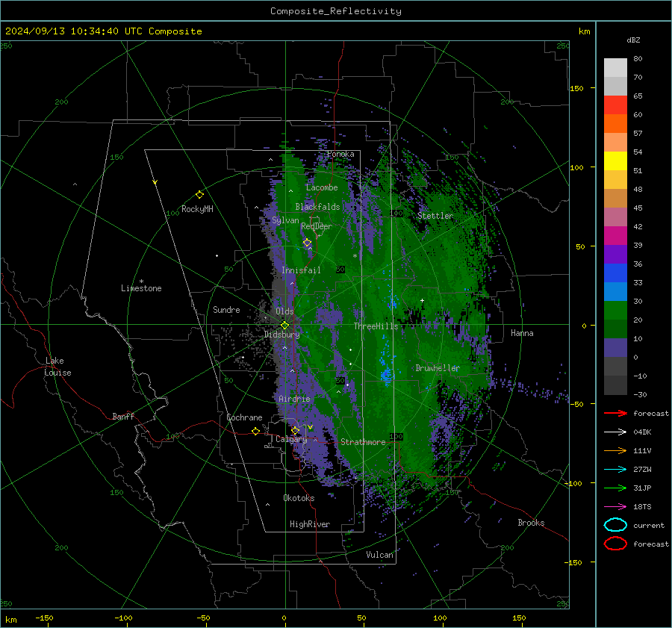Click the radar site diamond between Olds and Didsbury
The image size is (672, 628).
(x=284, y=326)
